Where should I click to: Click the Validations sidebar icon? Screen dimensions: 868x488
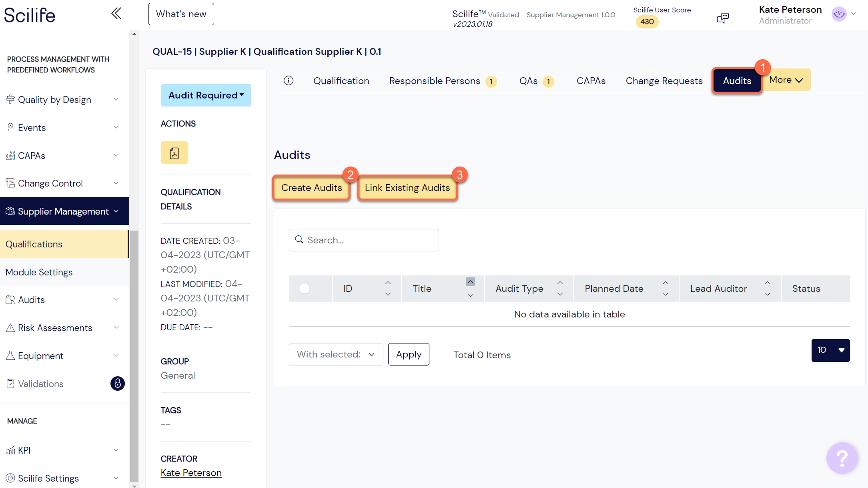[x=10, y=384]
